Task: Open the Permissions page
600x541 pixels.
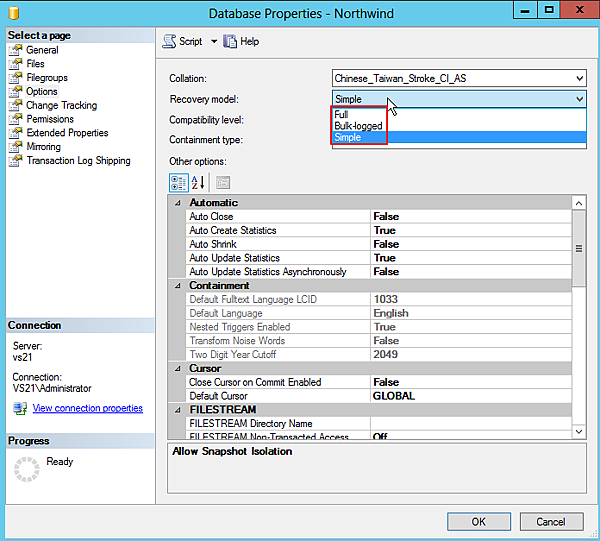Action: [50, 119]
